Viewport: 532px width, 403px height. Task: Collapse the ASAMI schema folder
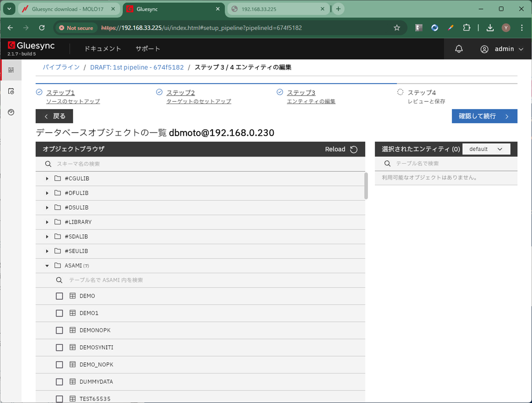click(47, 266)
